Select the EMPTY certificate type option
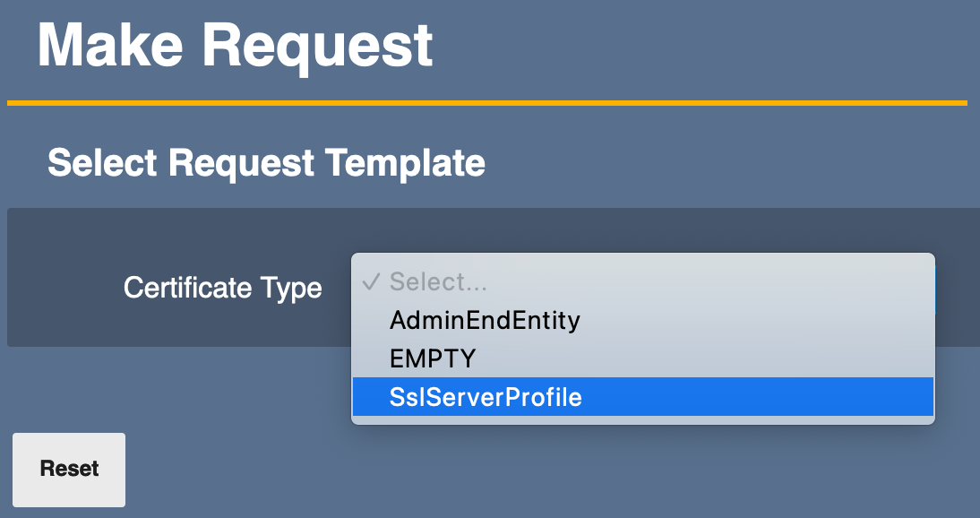980x518 pixels. pos(432,358)
